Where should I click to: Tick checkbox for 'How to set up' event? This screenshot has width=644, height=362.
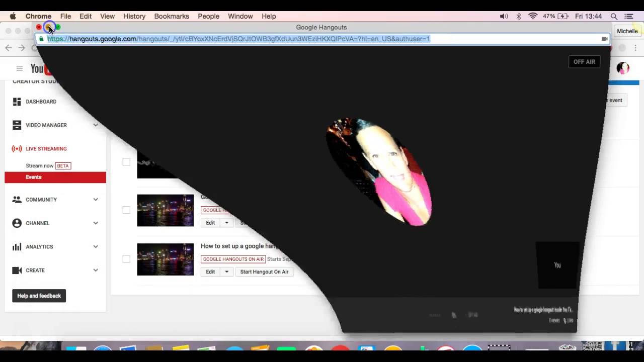[x=126, y=259]
